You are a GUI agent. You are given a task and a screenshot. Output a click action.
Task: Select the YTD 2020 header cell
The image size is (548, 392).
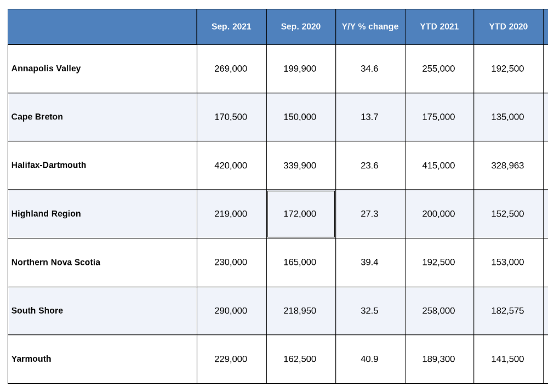508,27
